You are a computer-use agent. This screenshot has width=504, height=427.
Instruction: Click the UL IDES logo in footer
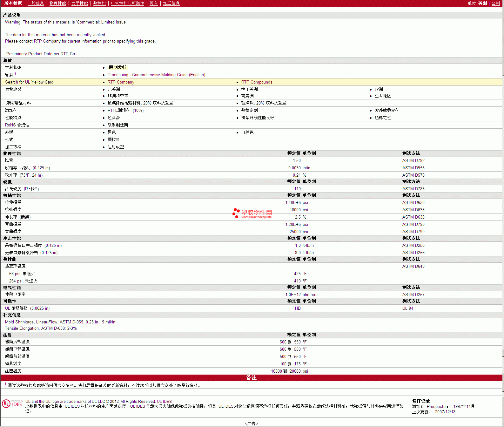12,403
